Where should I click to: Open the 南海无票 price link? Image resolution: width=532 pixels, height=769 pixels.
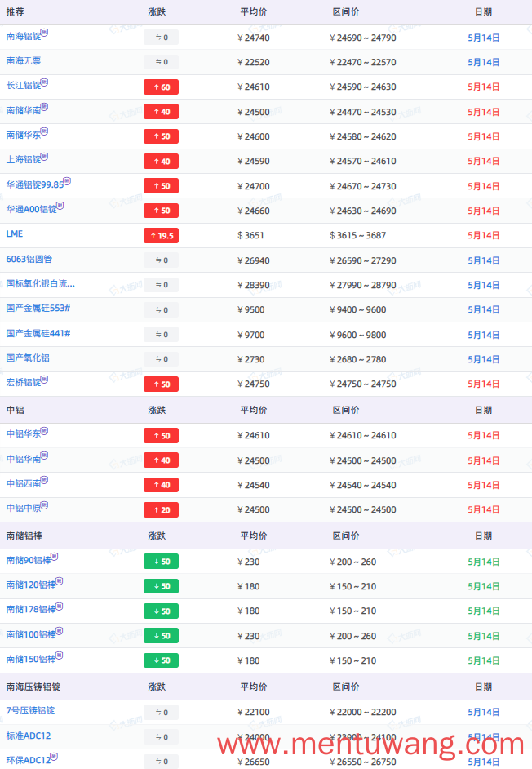coord(24,60)
